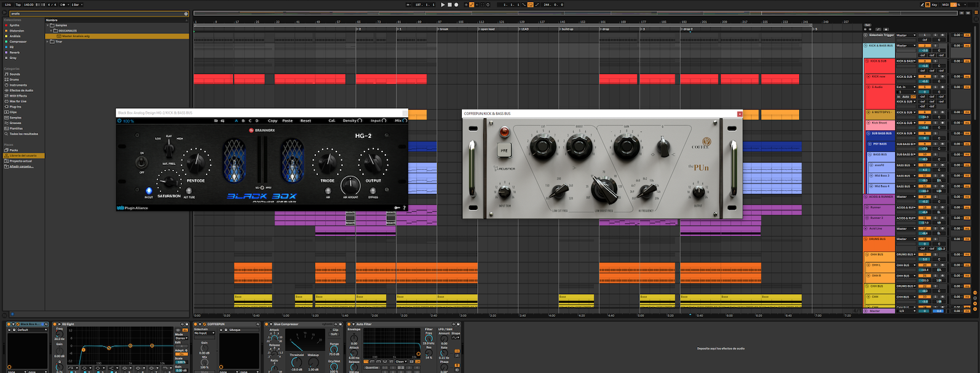
Task: Select preset slot C in Black Box
Action: 250,121
